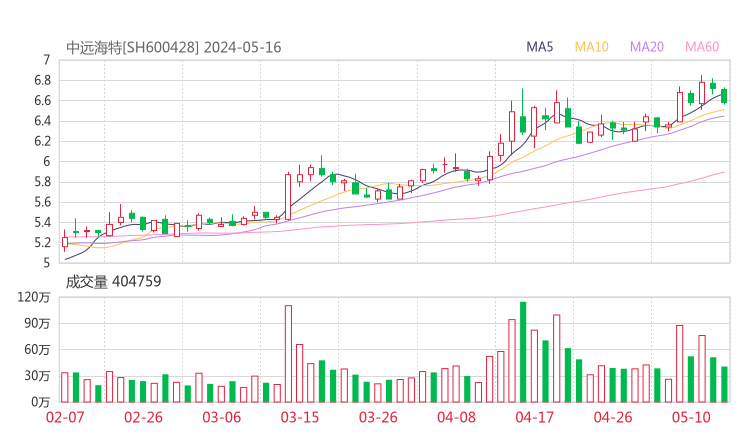Click the 03-26 date axis label
The image size is (740, 440).
click(378, 417)
